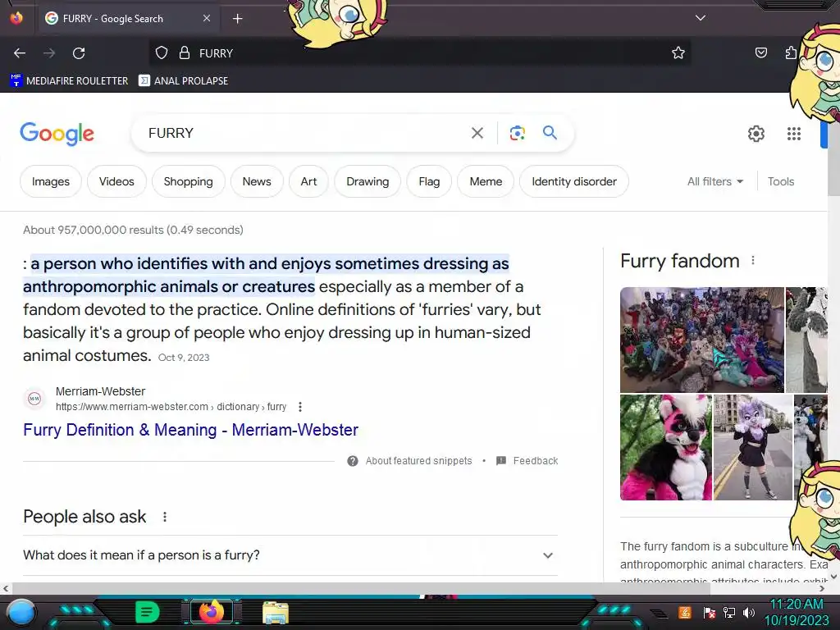
Task: Click the Tools button
Action: tap(781, 181)
